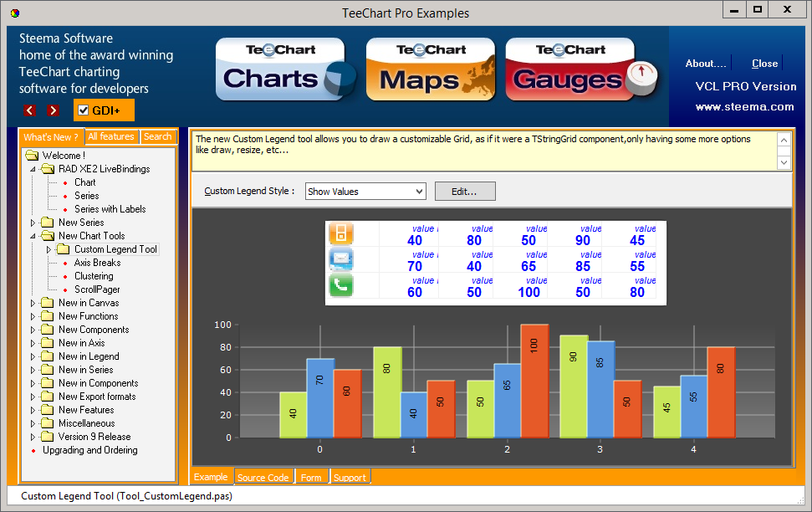The height and width of the screenshot is (512, 812).
Task: Collapse the RAD XE2 LiveBindings node
Action: tap(33, 169)
